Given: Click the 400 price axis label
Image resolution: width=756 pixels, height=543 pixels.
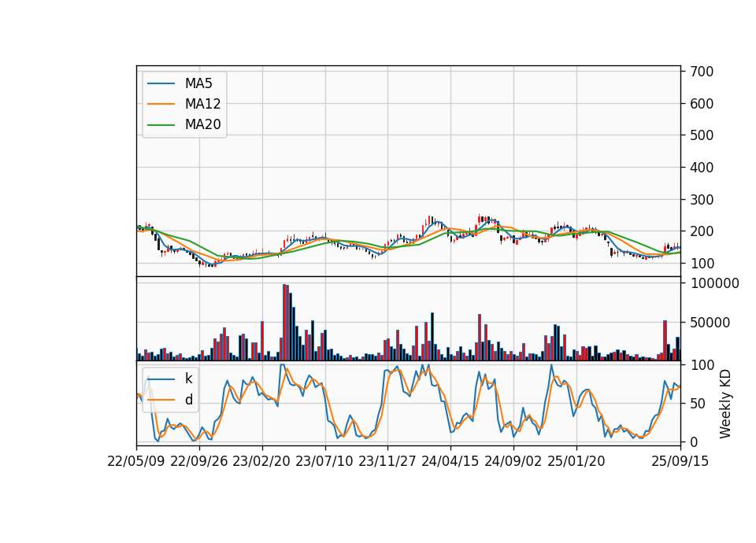Looking at the screenshot, I should (702, 167).
